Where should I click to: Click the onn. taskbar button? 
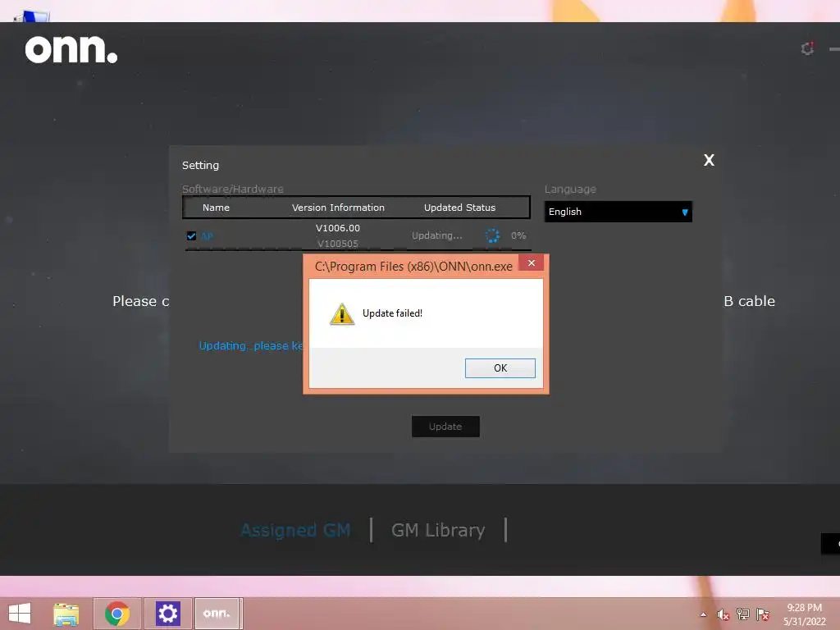217,614
